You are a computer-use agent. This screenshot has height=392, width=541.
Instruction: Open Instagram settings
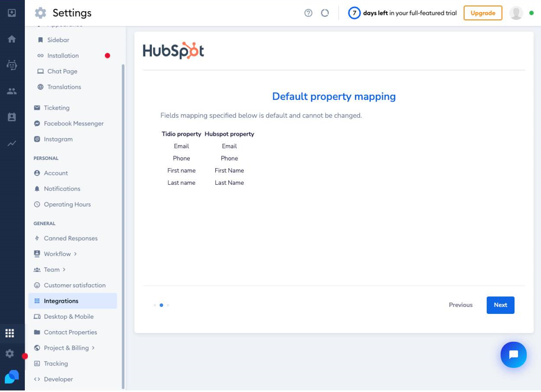58,140
